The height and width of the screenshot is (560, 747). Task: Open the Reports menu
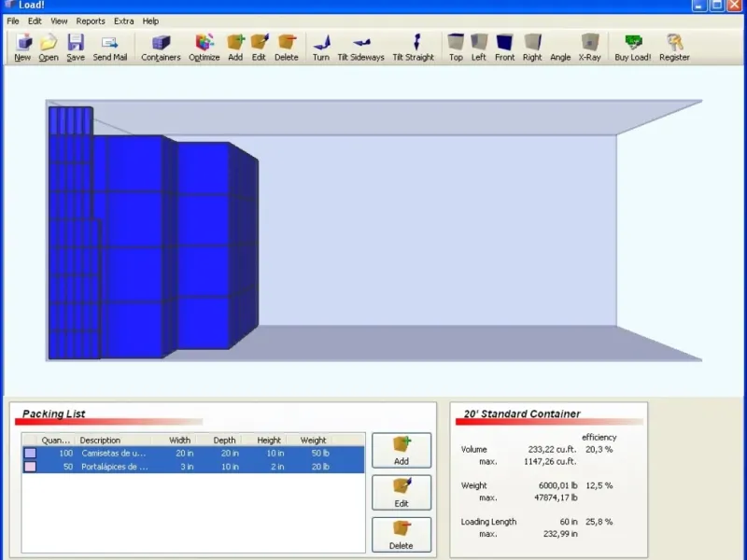(x=91, y=21)
